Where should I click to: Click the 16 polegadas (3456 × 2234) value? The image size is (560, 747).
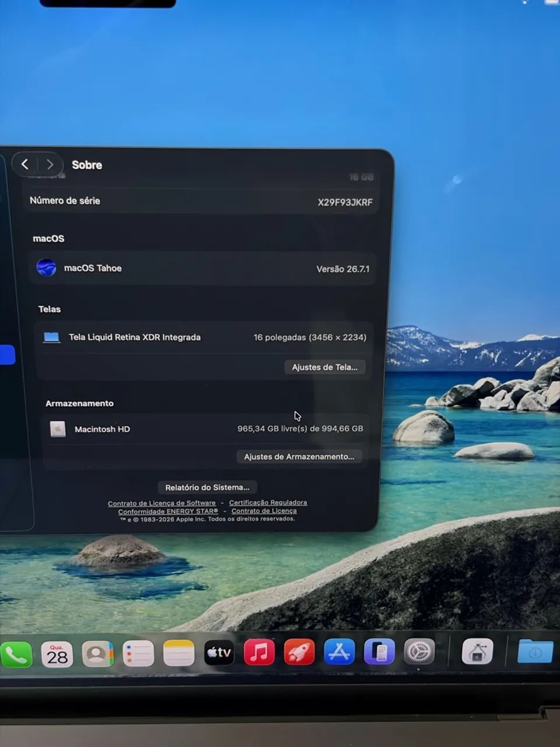(310, 337)
